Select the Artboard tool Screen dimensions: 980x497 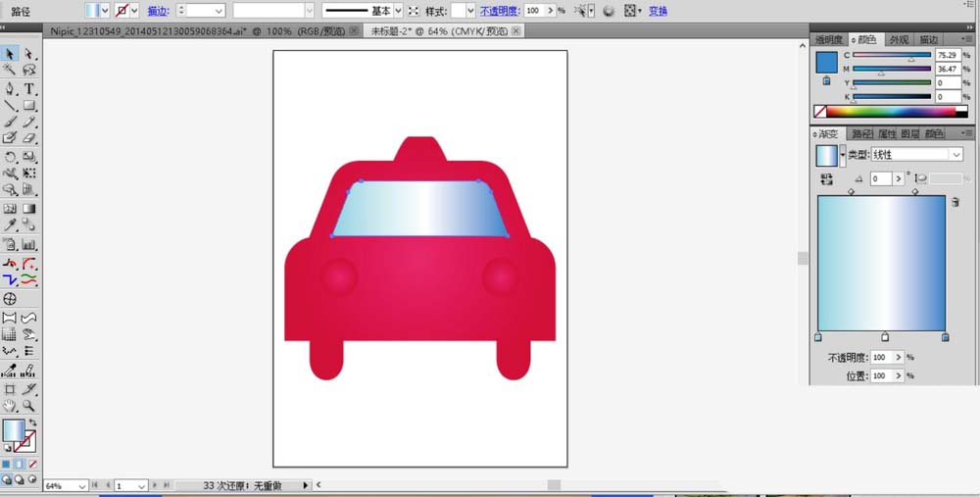tap(10, 389)
